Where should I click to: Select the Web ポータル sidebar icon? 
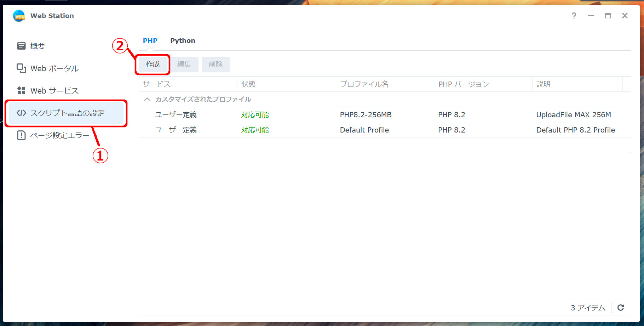coord(21,68)
